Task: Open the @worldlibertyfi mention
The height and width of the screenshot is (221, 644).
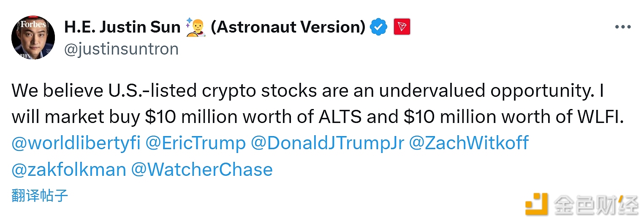Action: (76, 143)
